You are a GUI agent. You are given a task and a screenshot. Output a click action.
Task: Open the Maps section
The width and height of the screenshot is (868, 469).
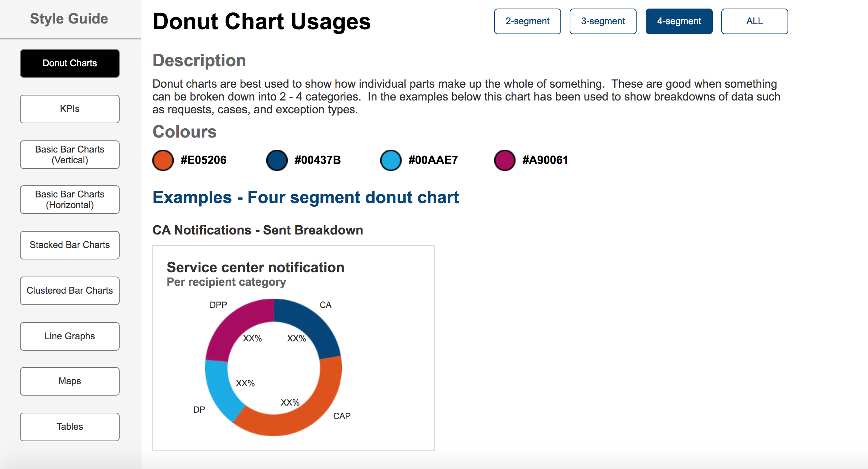pos(70,381)
